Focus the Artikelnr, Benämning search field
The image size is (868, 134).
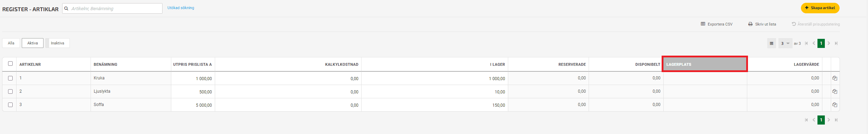point(112,8)
